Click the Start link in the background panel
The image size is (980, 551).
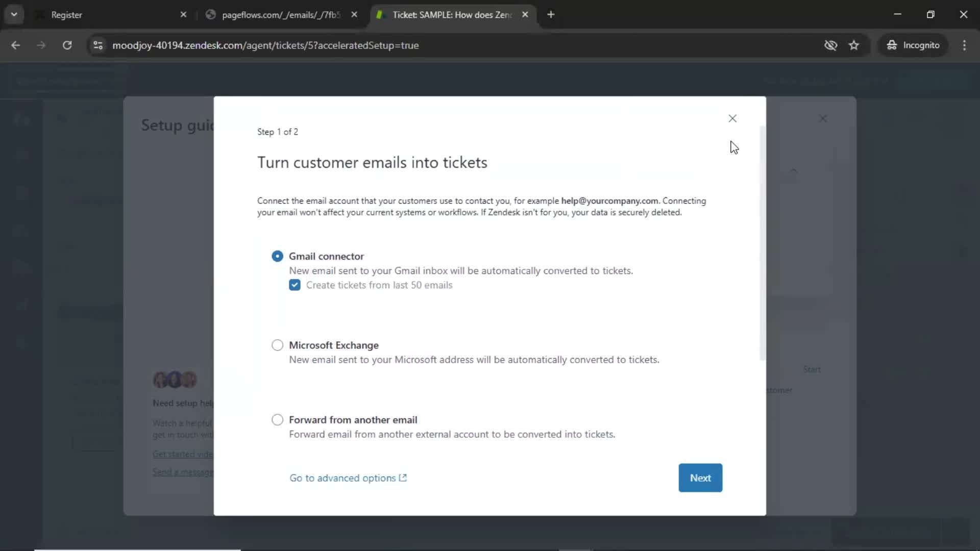point(812,369)
